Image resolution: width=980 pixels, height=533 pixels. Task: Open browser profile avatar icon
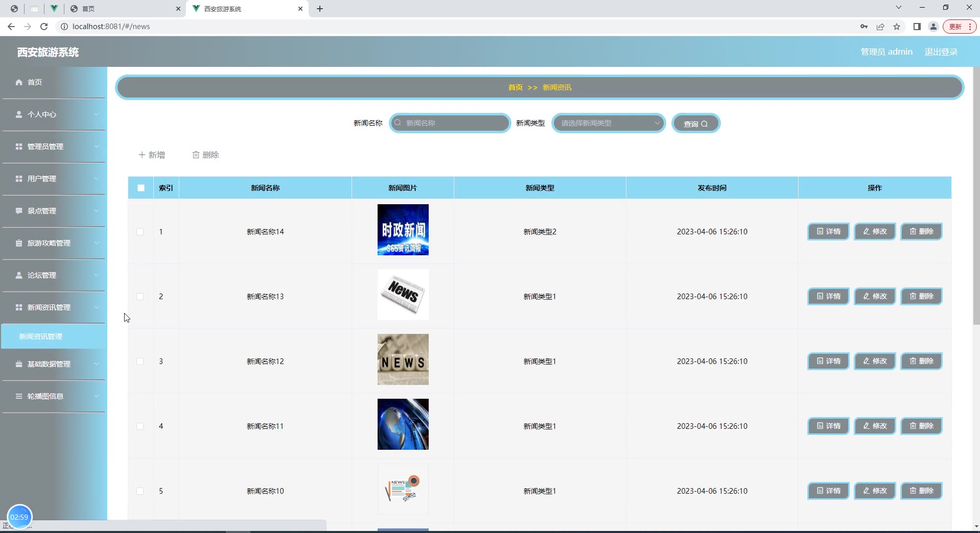coord(934,27)
